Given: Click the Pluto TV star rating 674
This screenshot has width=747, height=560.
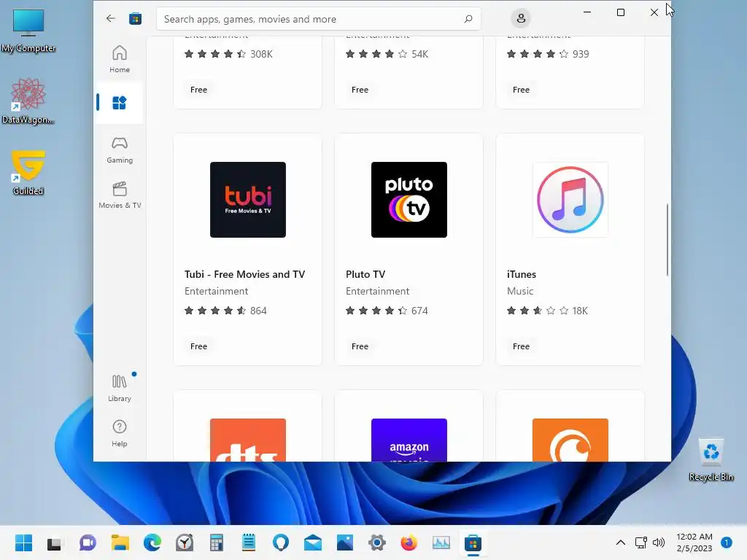Looking at the screenshot, I should tap(387, 311).
